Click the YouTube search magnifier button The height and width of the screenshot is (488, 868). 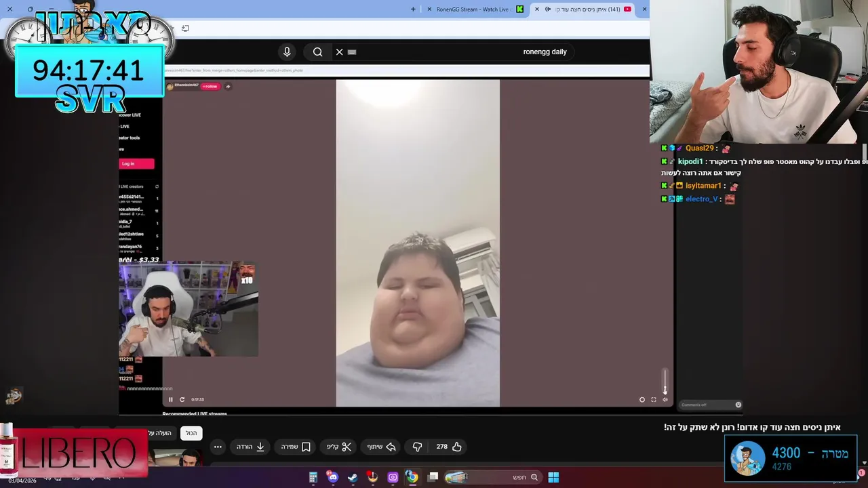[317, 52]
